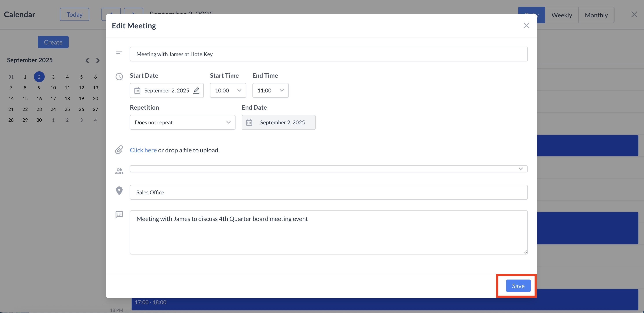
Task: Expand the Repetition dropdown
Action: (x=182, y=123)
